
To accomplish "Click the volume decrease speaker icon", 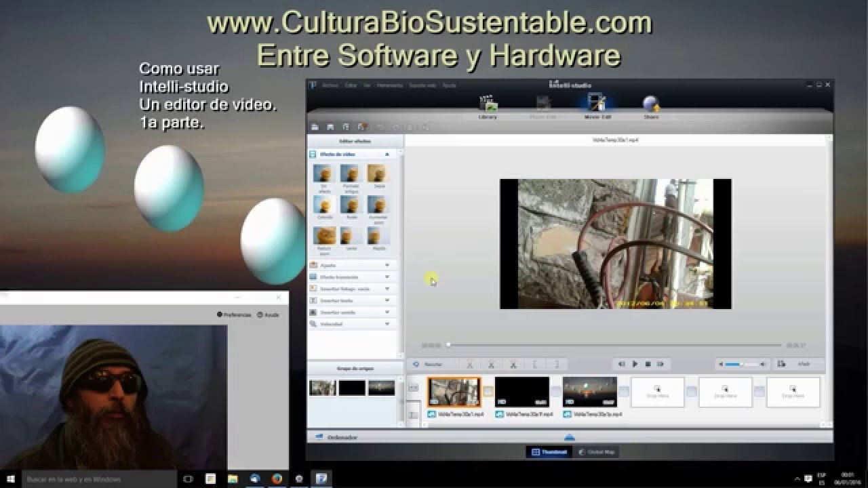I will point(721,364).
